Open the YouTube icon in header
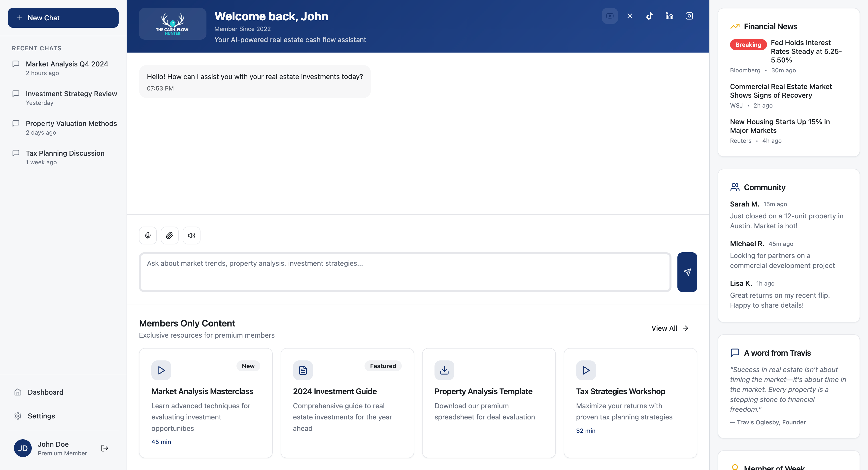The image size is (868, 470). [x=609, y=16]
